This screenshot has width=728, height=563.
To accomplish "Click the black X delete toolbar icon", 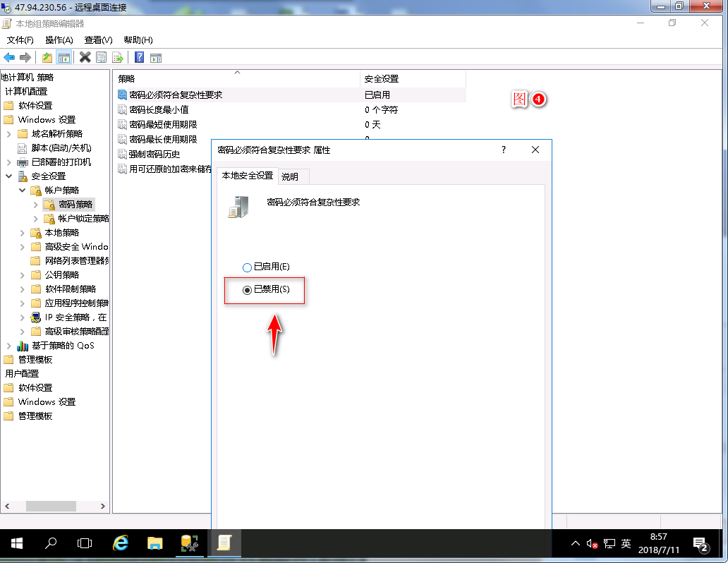I will [x=85, y=58].
